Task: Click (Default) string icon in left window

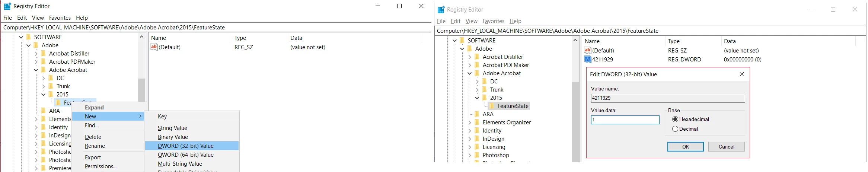Action: pos(154,47)
